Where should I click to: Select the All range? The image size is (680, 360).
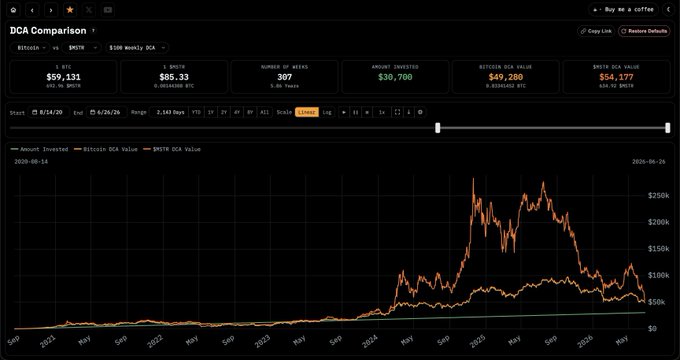point(264,112)
